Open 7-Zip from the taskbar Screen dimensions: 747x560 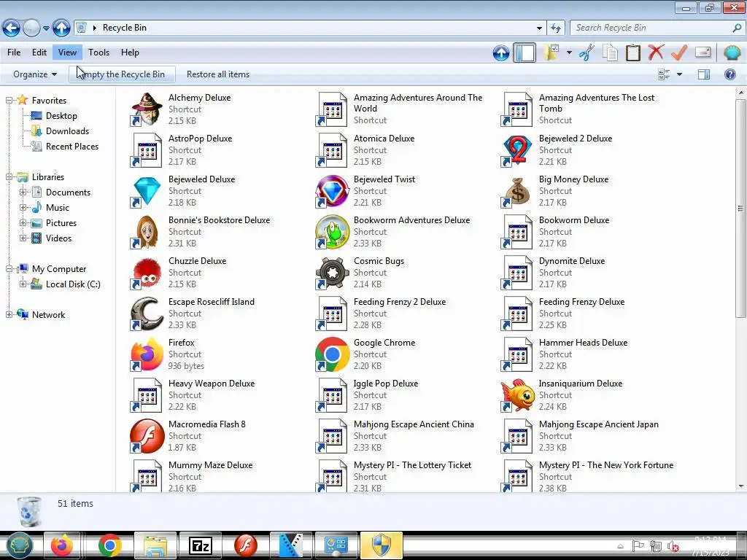click(200, 545)
